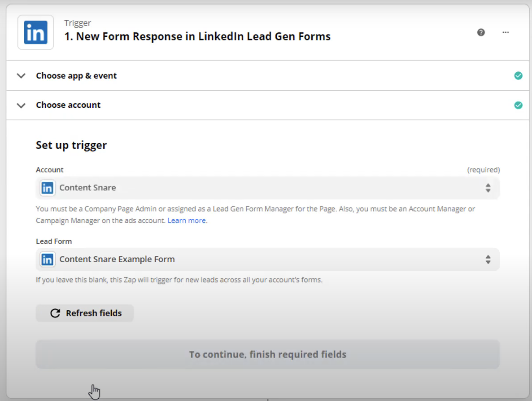Click the refresh arrow icon
532x401 pixels.
coord(55,313)
